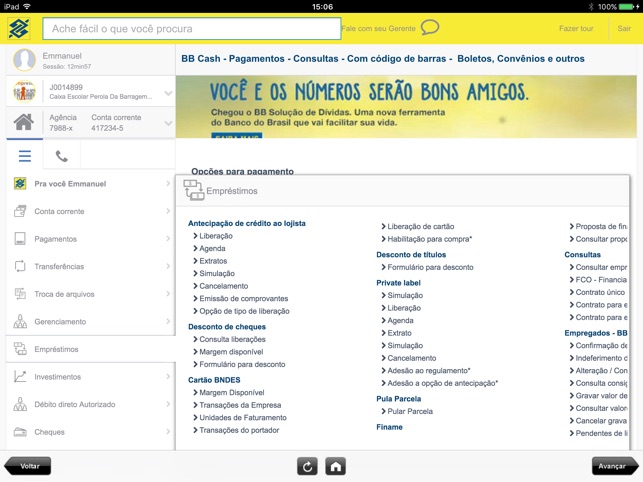Click the Débito direto Autorizado icon
Image resolution: width=643 pixels, height=482 pixels.
(x=20, y=404)
